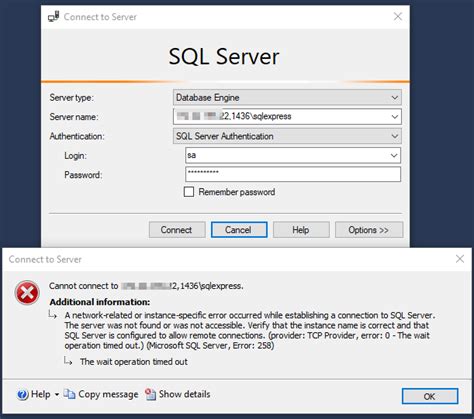This screenshot has width=474, height=419.
Task: Focus the Password input field
Action: (x=293, y=174)
